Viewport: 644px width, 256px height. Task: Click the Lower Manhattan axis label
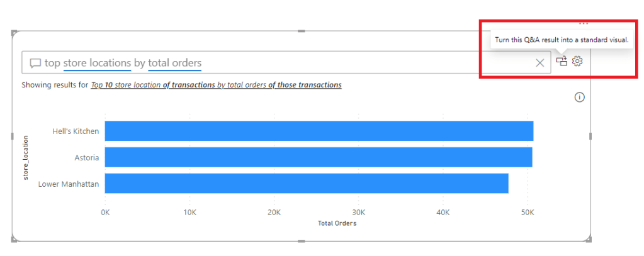tap(69, 184)
